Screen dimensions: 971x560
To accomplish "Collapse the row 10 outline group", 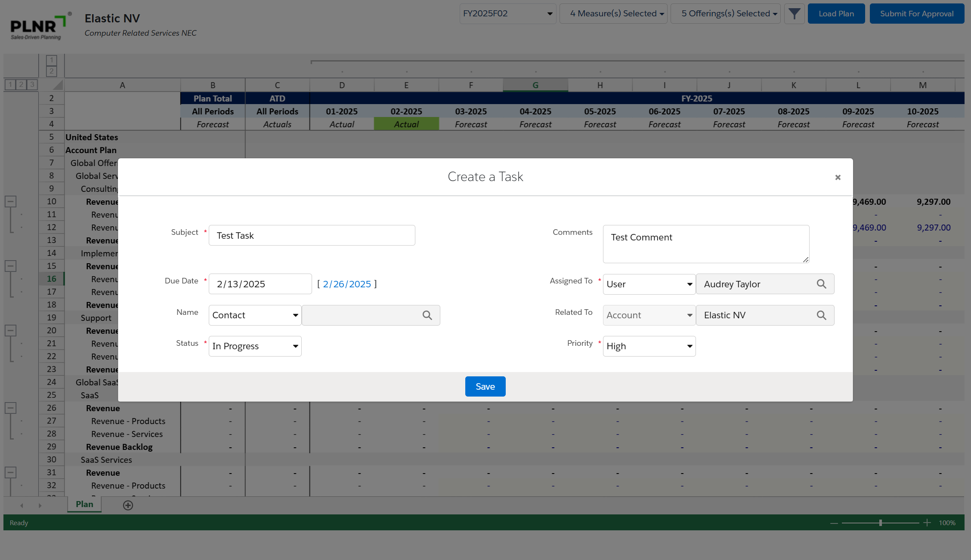I will pos(11,201).
